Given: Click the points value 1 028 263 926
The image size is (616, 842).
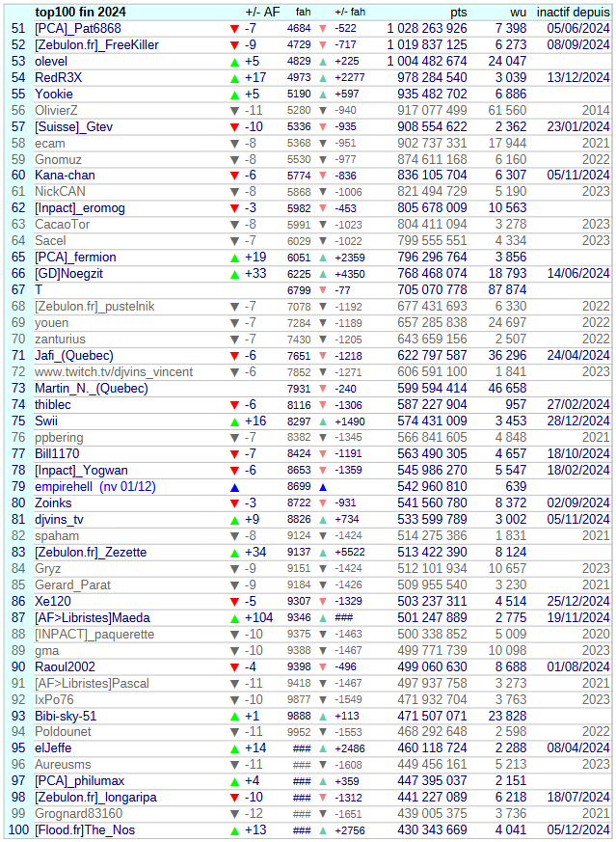Looking at the screenshot, I should click(x=427, y=29).
